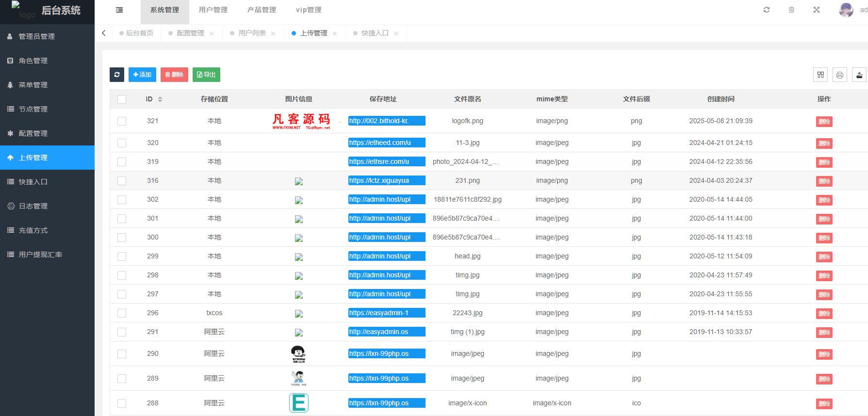Image resolution: width=868 pixels, height=416 pixels.
Task: Click the E icon thumbnail in row 288
Action: [x=299, y=403]
